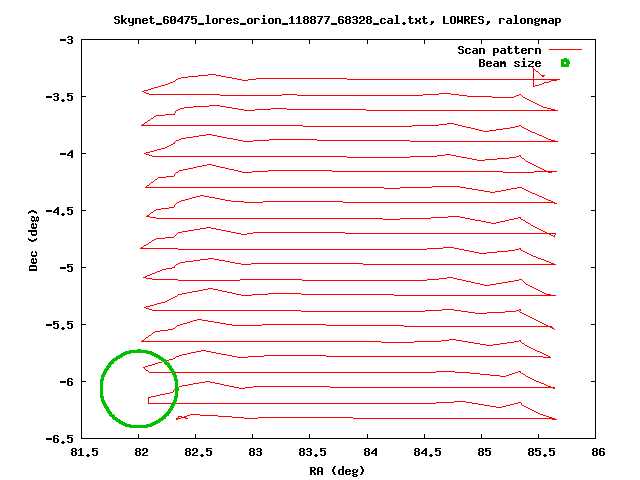
Task: Click the green beam size legend marker
Action: [565, 63]
